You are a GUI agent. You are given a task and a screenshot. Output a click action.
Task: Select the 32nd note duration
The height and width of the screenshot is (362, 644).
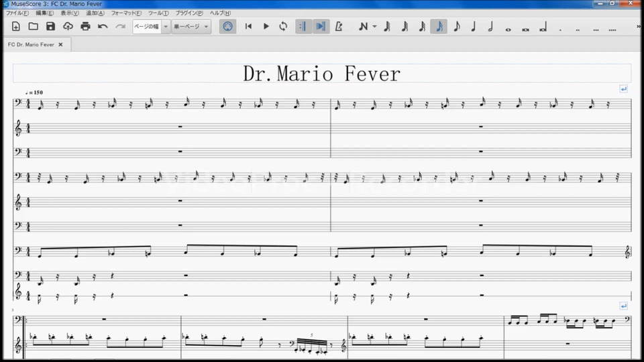click(405, 27)
